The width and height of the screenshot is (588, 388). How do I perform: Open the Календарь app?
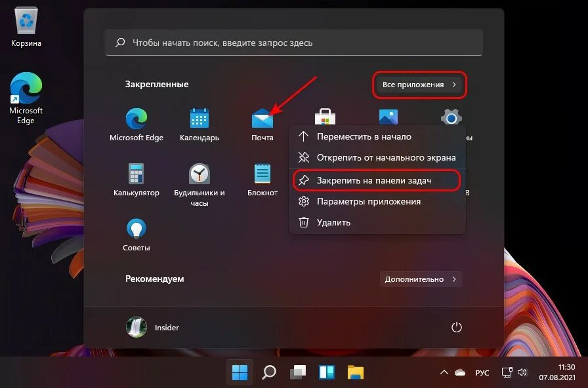[199, 125]
